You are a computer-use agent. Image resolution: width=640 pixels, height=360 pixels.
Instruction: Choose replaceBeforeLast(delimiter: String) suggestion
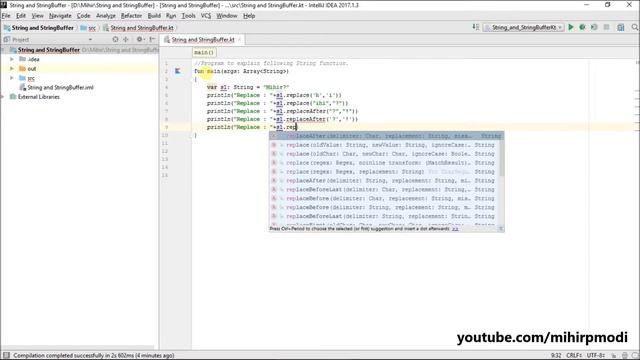coord(384,216)
